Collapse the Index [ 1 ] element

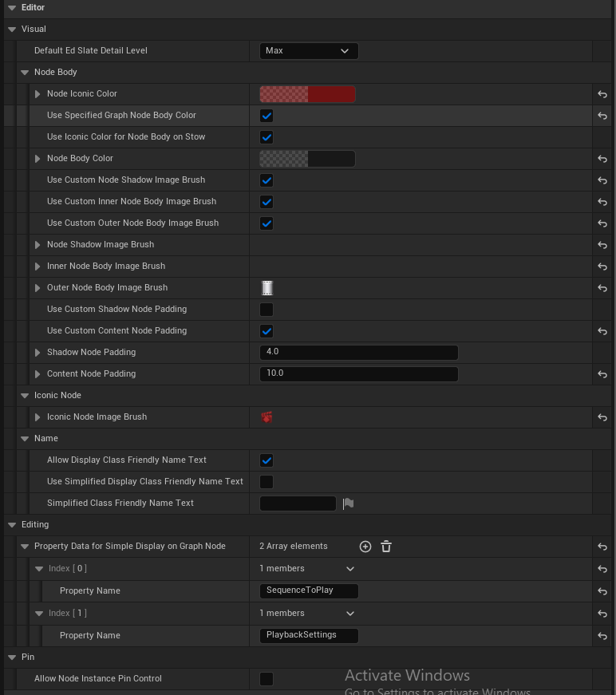click(39, 614)
